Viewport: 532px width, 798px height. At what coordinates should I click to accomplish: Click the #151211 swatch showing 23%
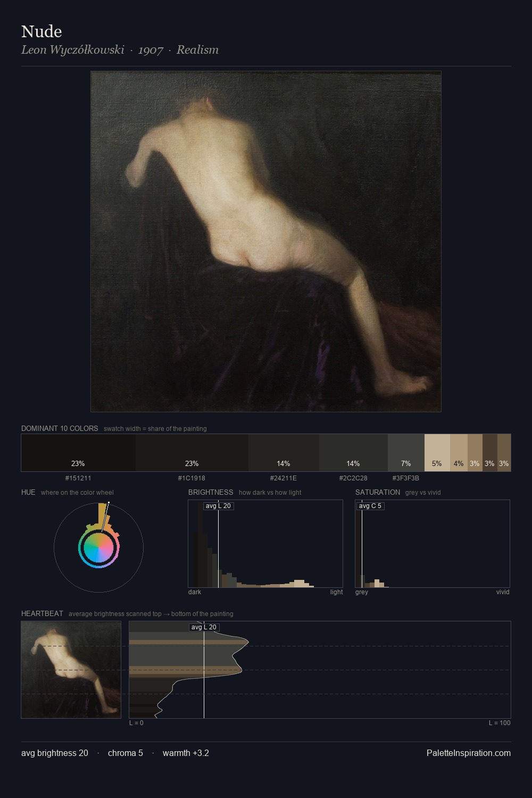(78, 453)
